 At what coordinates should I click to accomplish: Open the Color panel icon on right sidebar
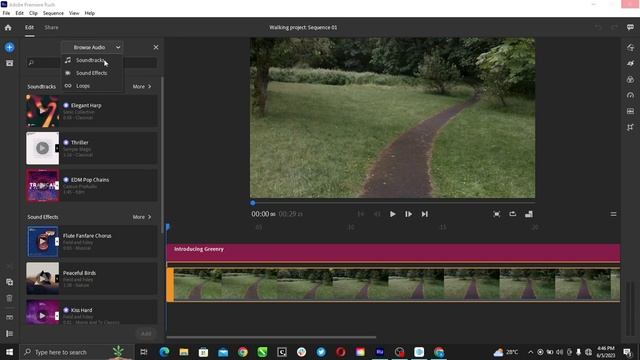pyautogui.click(x=630, y=80)
